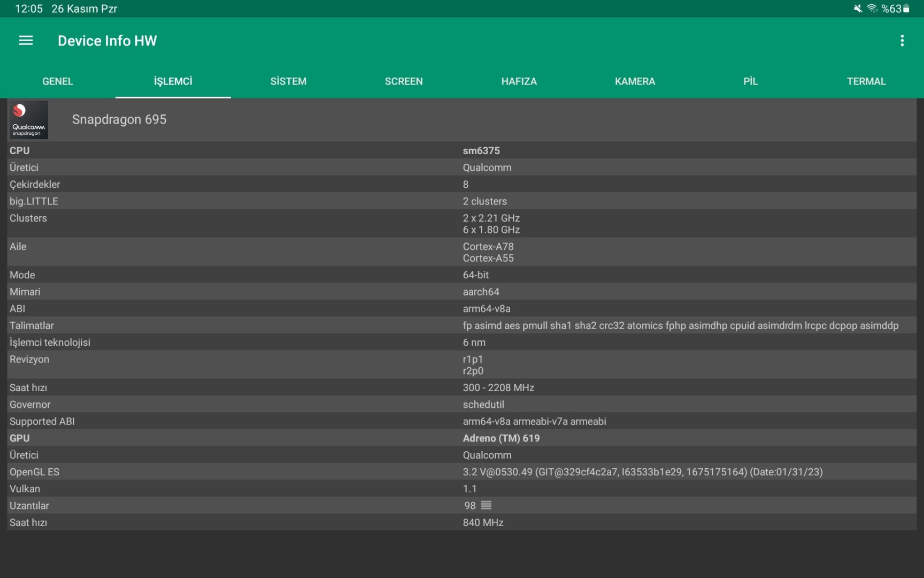Viewport: 924px width, 578px height.
Task: Tap the '2 x 2.21 GHz' cluster value
Action: point(491,218)
